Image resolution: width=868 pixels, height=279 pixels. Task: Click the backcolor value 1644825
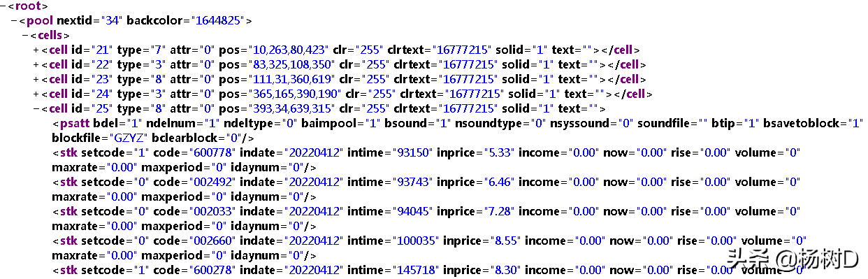click(219, 20)
